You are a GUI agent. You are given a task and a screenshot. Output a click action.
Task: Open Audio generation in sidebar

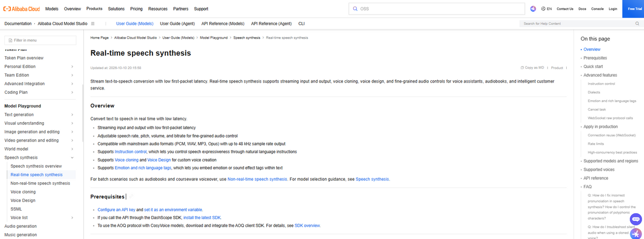coord(20,226)
